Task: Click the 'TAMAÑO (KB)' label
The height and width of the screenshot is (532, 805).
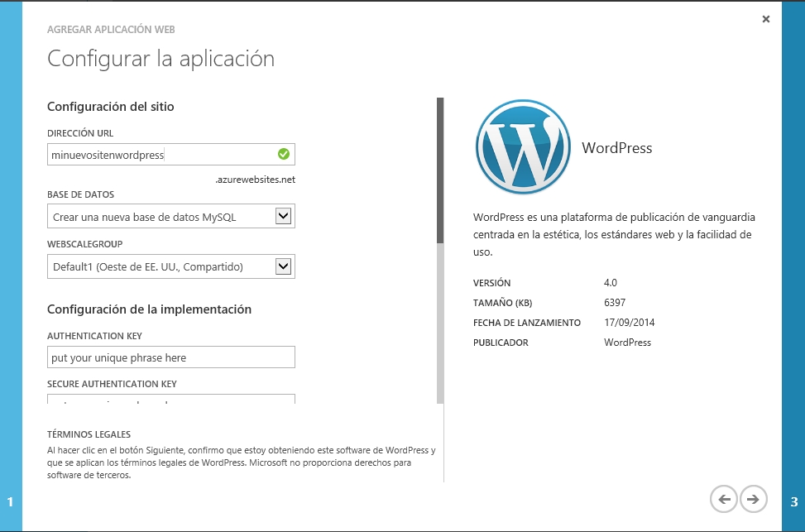Action: click(503, 303)
